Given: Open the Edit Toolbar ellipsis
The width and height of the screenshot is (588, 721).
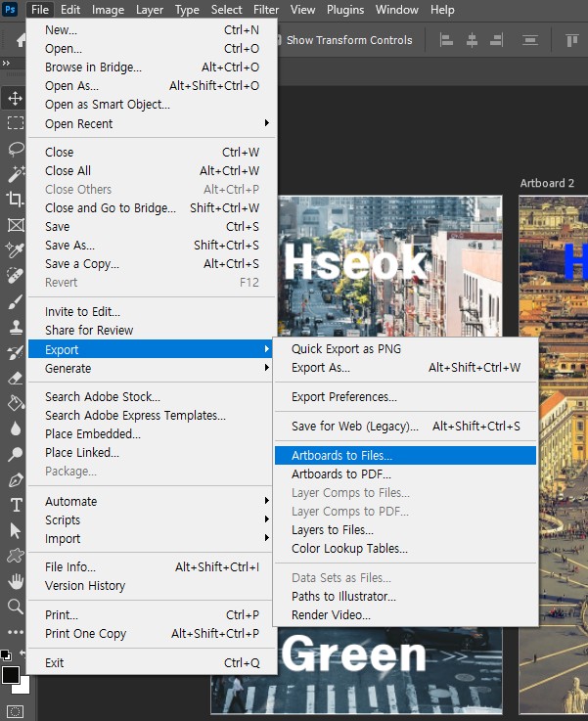Looking at the screenshot, I should (x=16, y=632).
